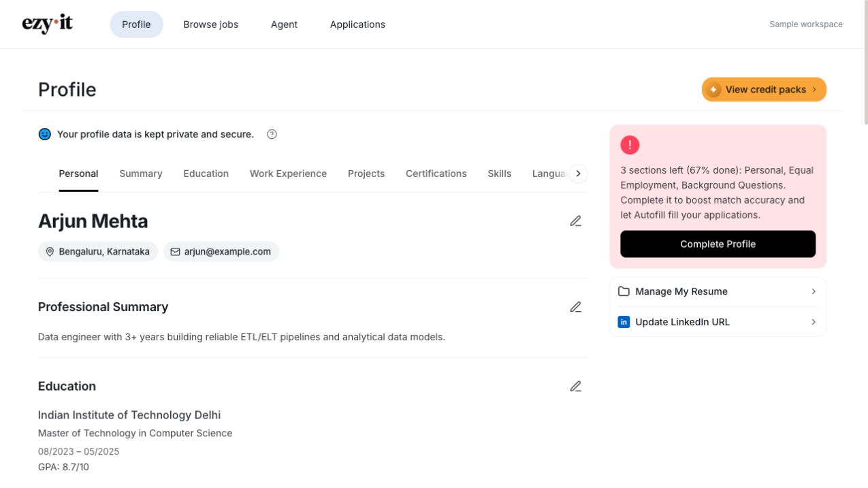Click the name heading Arjun Mehta

(x=93, y=221)
